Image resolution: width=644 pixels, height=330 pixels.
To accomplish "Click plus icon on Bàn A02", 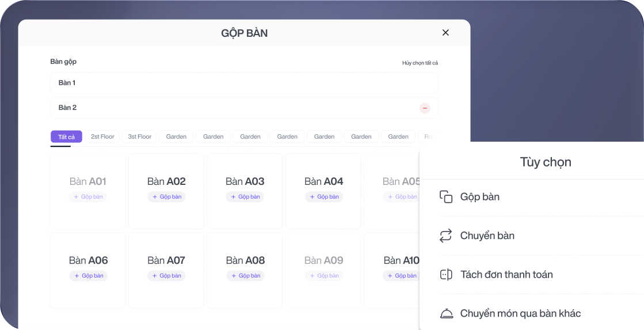I will (155, 197).
